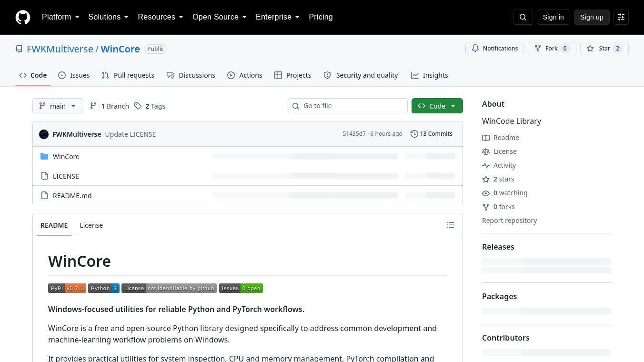Open Security and quality tab

click(x=361, y=75)
